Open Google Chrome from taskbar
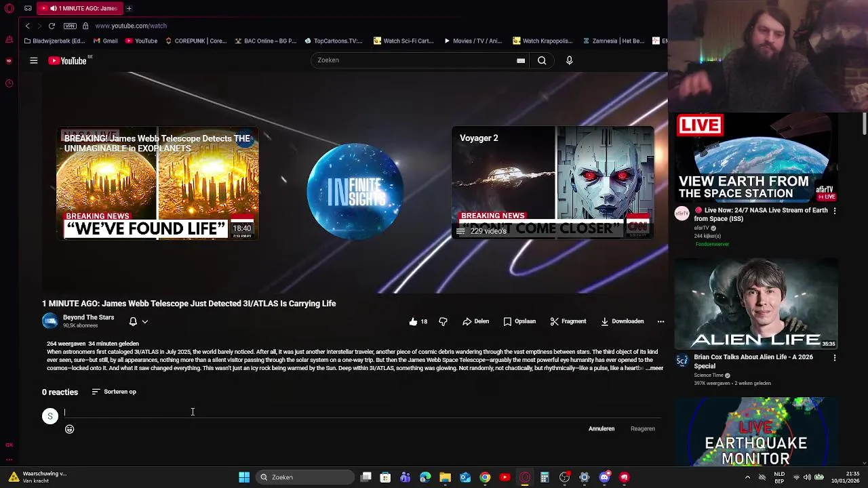The image size is (868, 488). pos(485,477)
